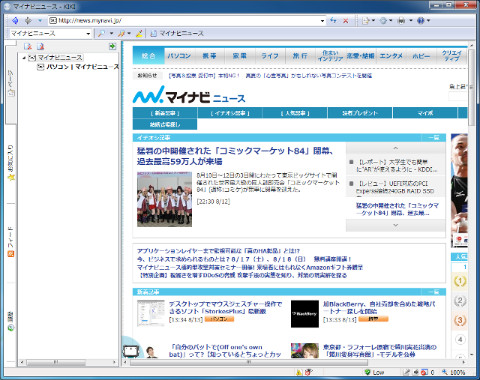
Task: Click the Comic Market article thumbnail photo
Action: (x=164, y=199)
